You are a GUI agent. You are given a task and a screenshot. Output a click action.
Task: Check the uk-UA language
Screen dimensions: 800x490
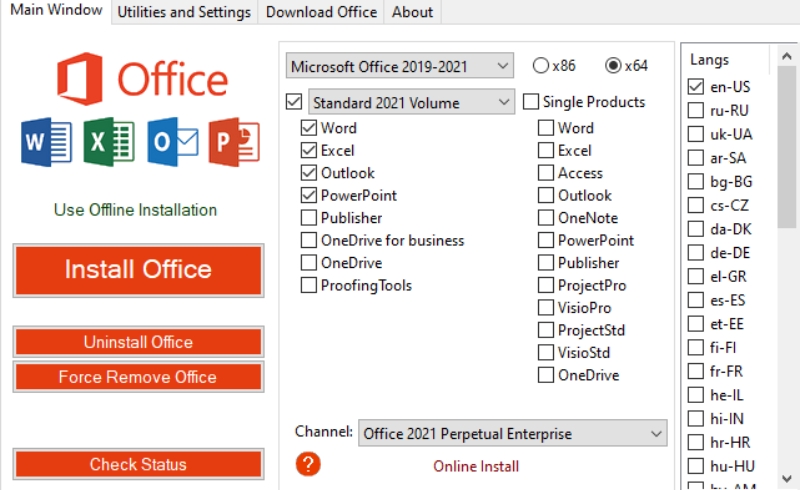696,134
